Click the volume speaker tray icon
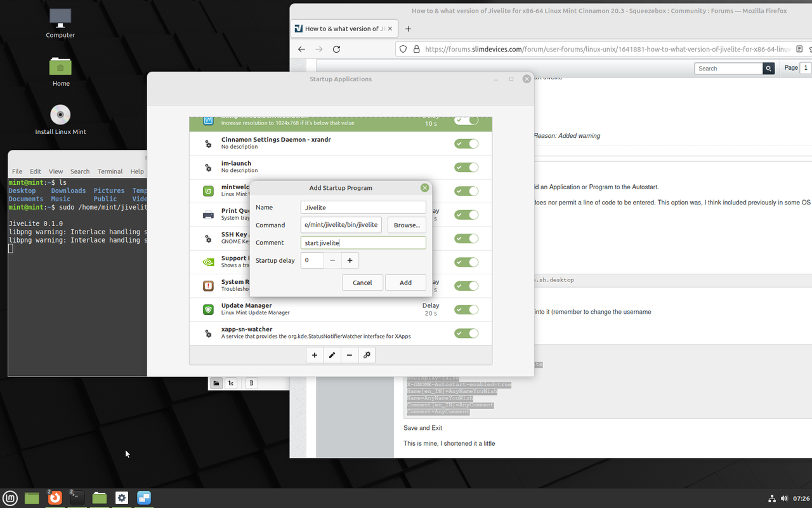This screenshot has height=508, width=812. [x=785, y=498]
